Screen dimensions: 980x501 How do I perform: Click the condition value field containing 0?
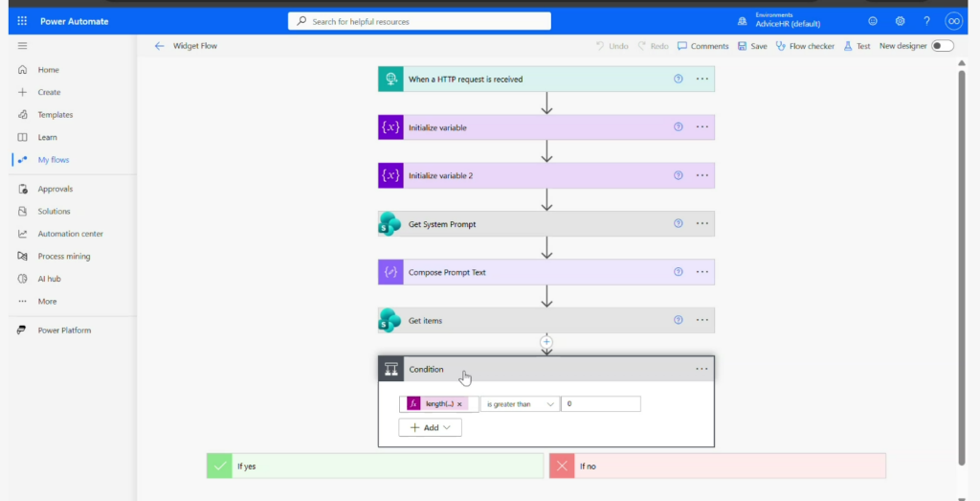(x=601, y=404)
